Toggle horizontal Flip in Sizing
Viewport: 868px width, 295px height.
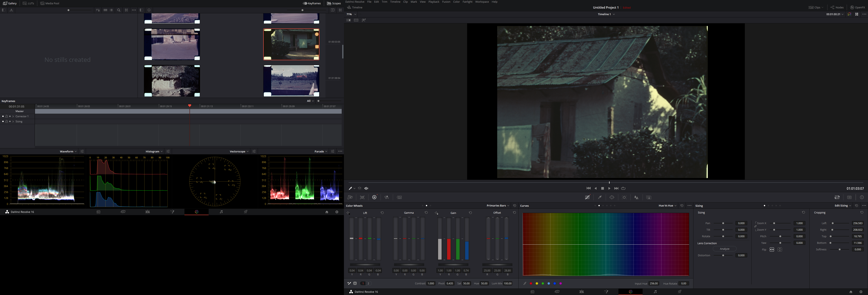(x=772, y=250)
